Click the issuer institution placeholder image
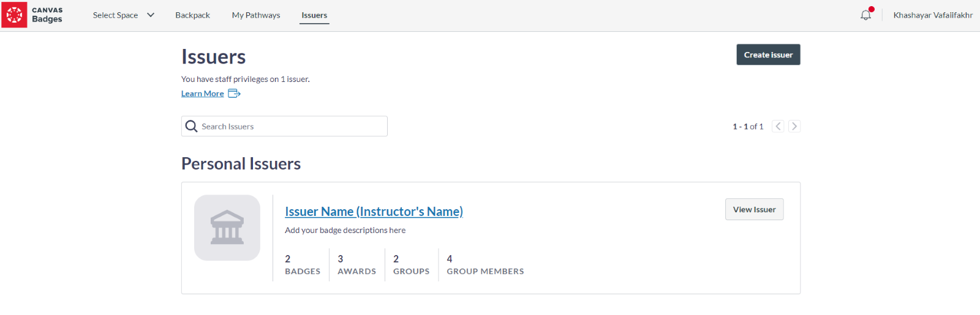The width and height of the screenshot is (980, 315). pyautogui.click(x=227, y=228)
